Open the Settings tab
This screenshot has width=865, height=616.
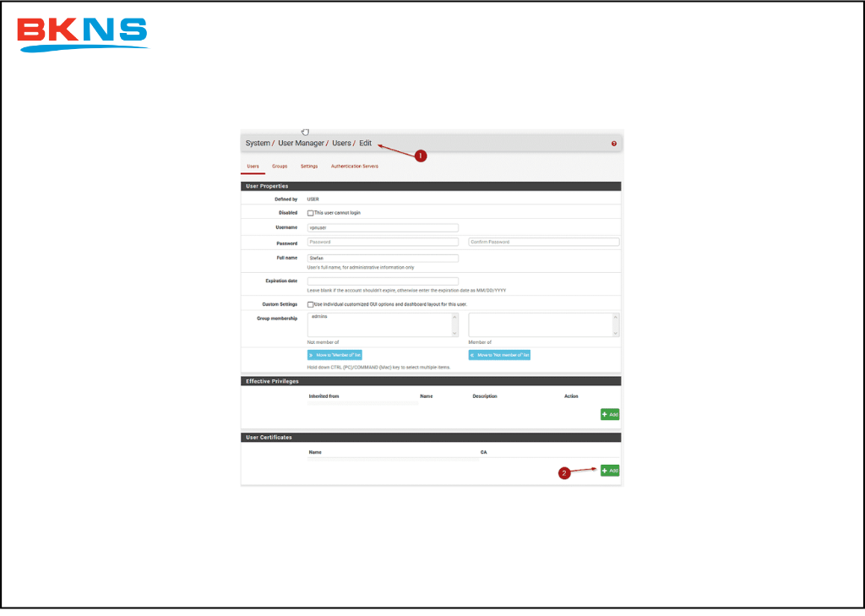[309, 166]
